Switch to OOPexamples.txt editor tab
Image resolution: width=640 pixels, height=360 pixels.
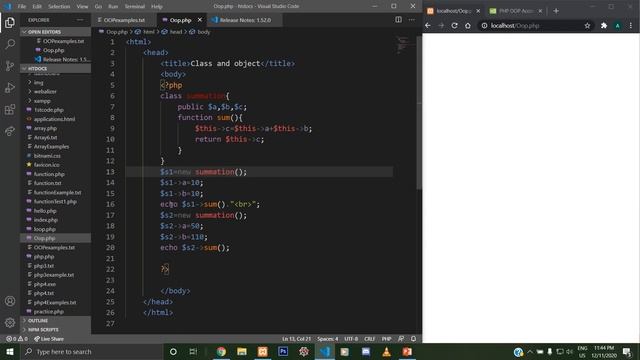124,20
